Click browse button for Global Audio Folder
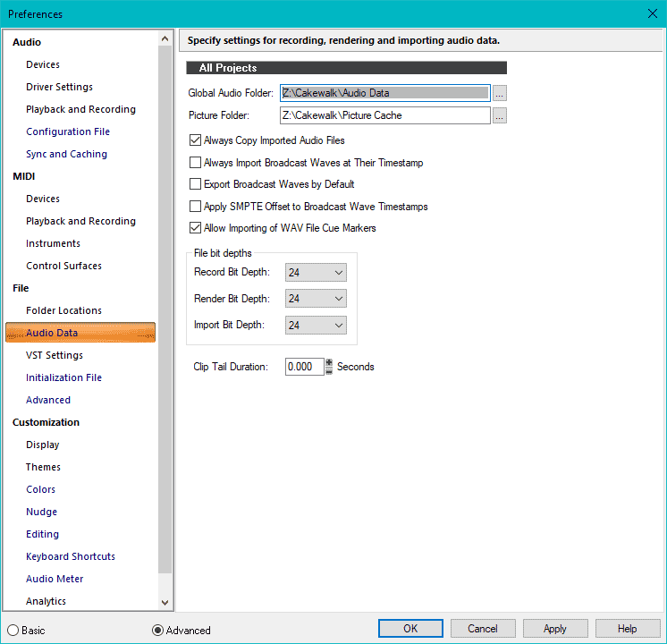667x644 pixels. click(x=500, y=93)
